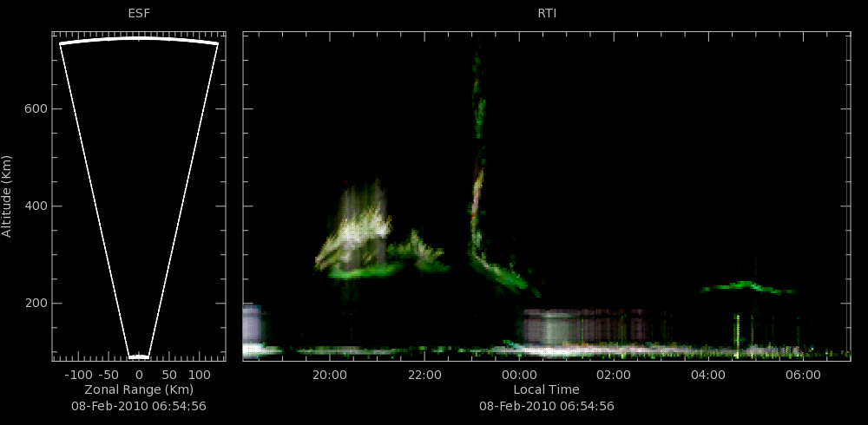868x425 pixels.
Task: Click the 04:00 local time tick label
Action: click(708, 375)
